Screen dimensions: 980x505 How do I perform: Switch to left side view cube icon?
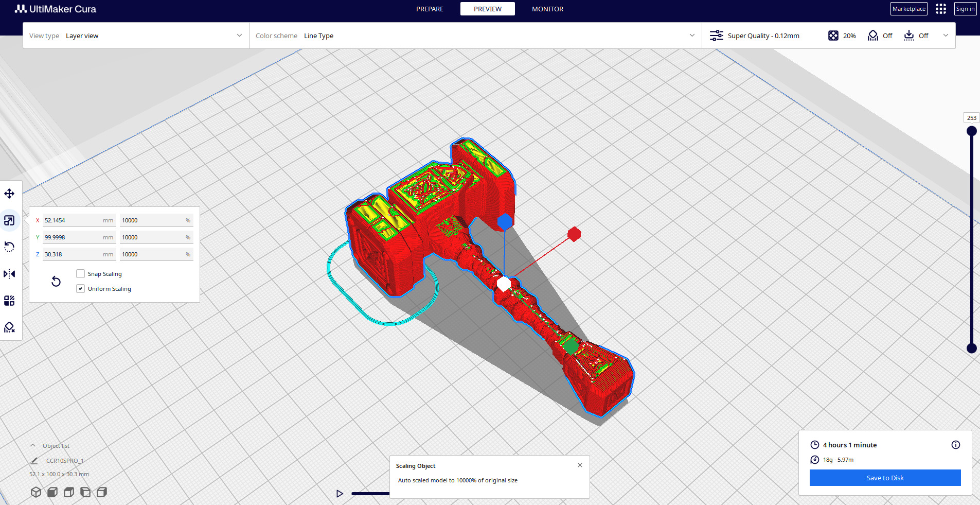point(85,492)
